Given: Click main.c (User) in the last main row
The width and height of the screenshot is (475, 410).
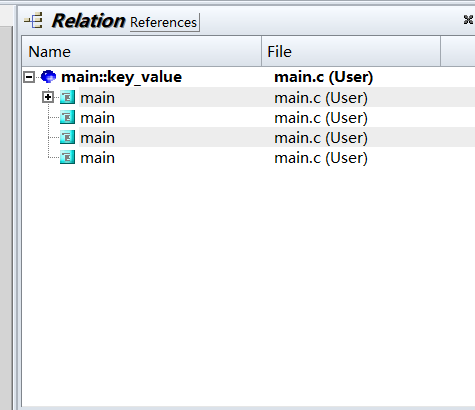Looking at the screenshot, I should click(321, 158).
